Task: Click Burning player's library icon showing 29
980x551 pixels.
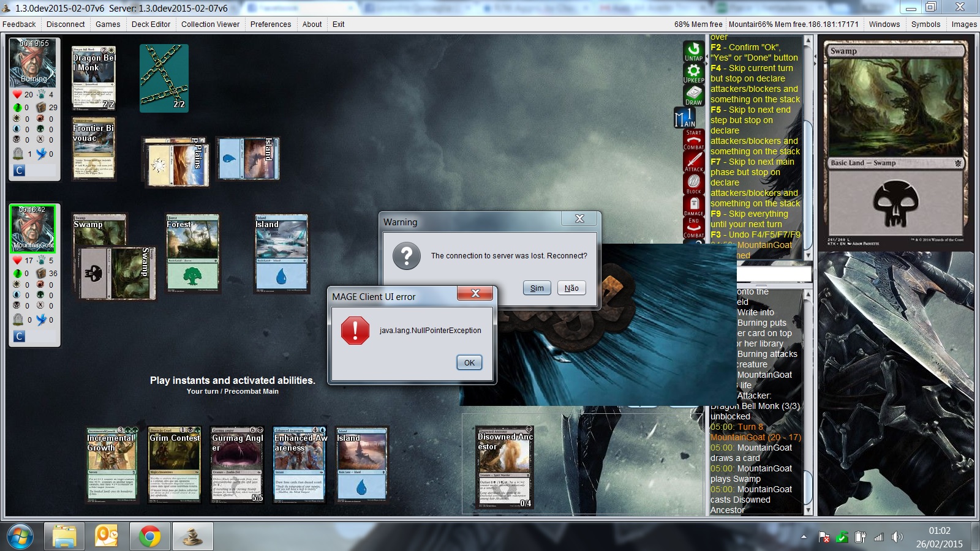Action: pyautogui.click(x=41, y=107)
